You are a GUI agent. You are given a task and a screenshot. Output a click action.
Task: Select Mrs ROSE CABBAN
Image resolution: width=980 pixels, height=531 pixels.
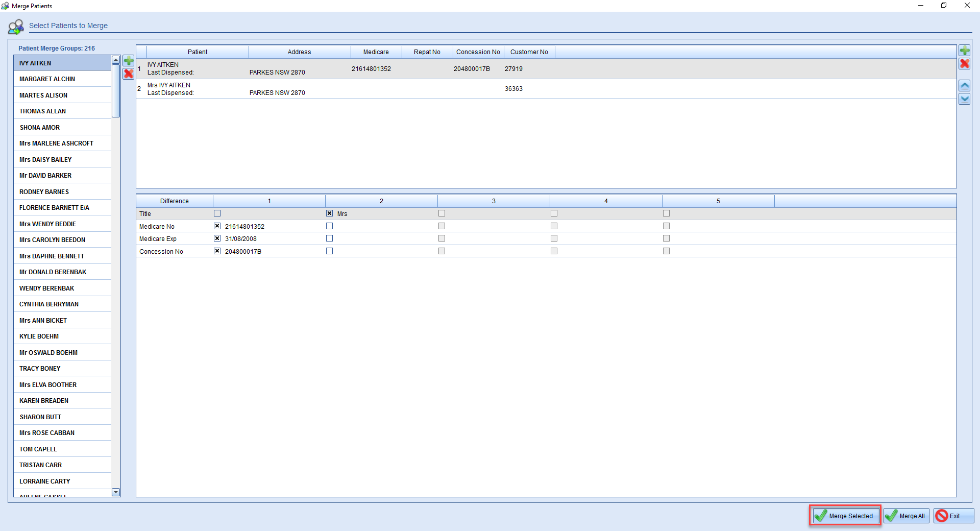pyautogui.click(x=62, y=433)
